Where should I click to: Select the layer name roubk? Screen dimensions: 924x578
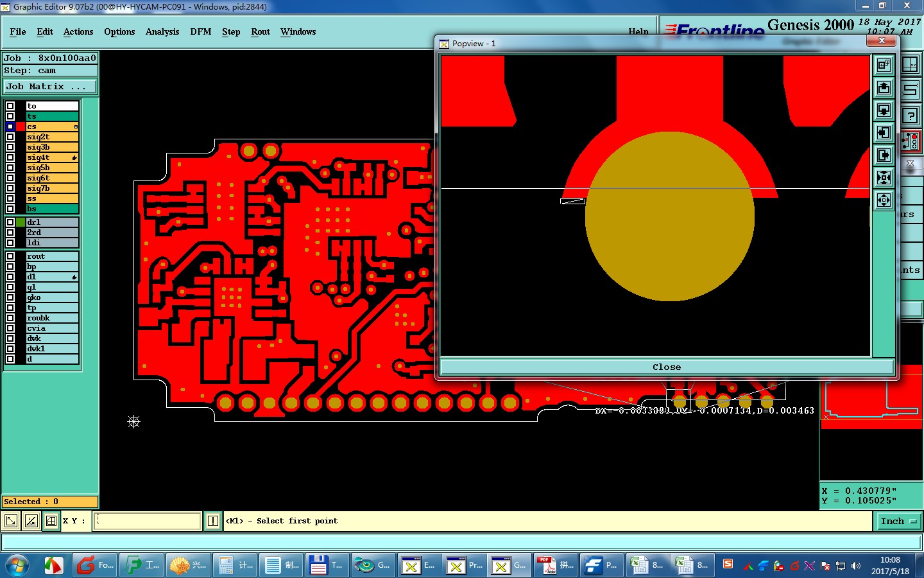coord(52,318)
